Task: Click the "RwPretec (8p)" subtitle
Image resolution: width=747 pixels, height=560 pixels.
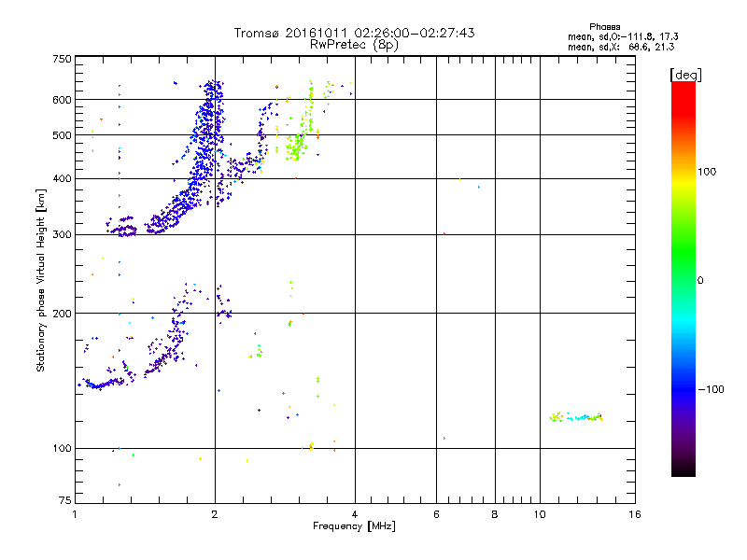Action: 354,45
